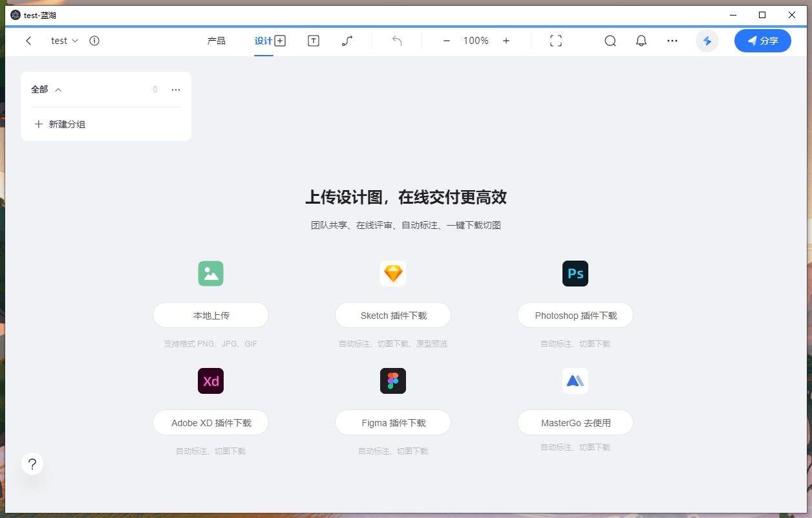Click the plus box icon beside 设计

pyautogui.click(x=280, y=41)
